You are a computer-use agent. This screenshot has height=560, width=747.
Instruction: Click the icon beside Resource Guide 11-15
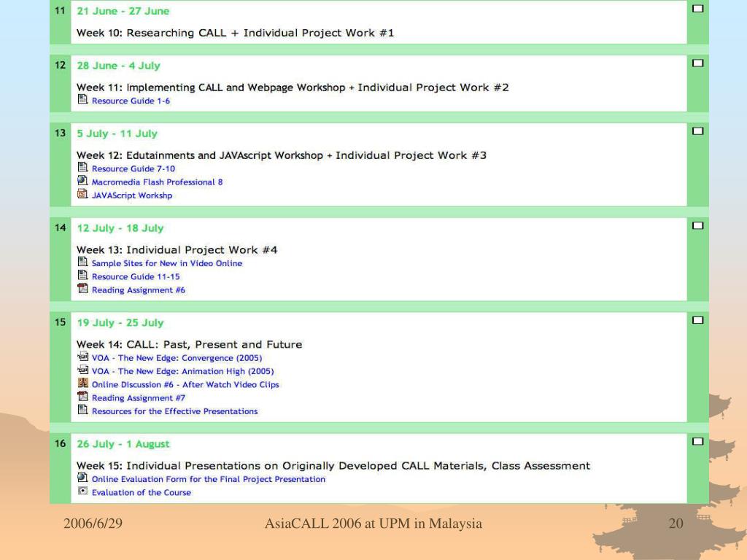[x=83, y=275]
